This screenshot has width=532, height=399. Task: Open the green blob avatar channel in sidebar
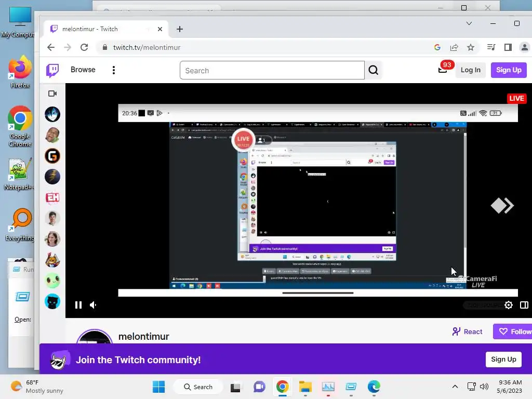tap(52, 281)
